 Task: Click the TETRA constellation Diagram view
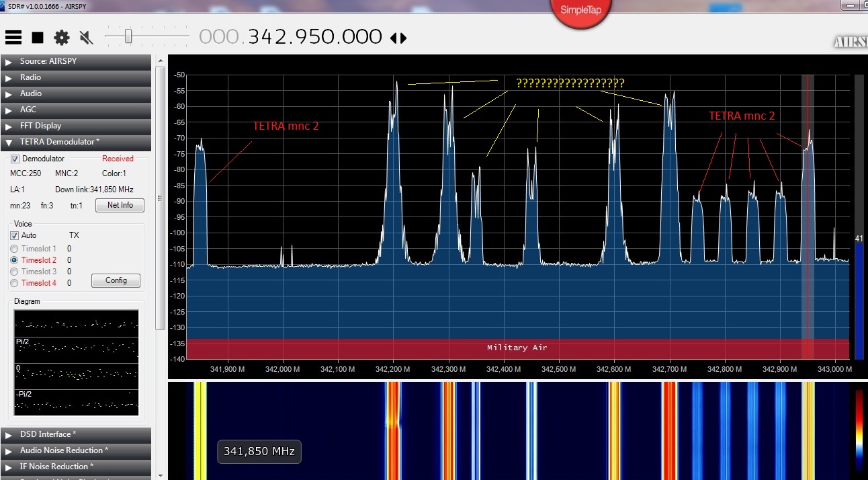click(77, 362)
